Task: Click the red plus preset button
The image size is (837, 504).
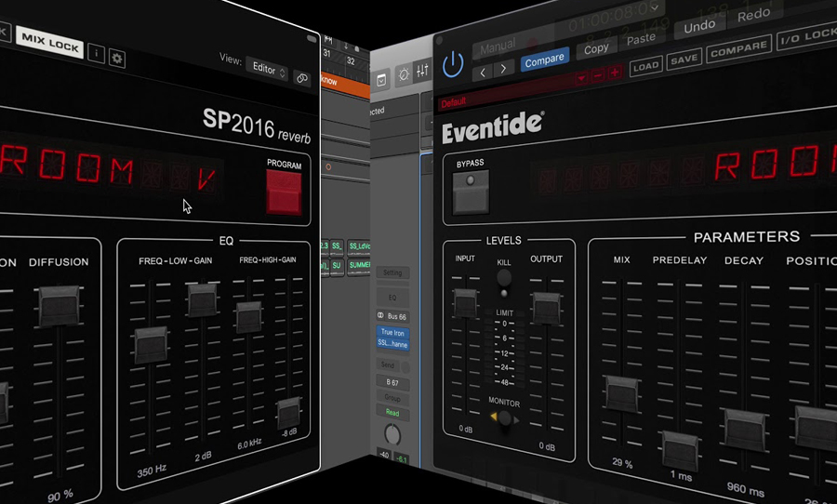Action: click(614, 73)
